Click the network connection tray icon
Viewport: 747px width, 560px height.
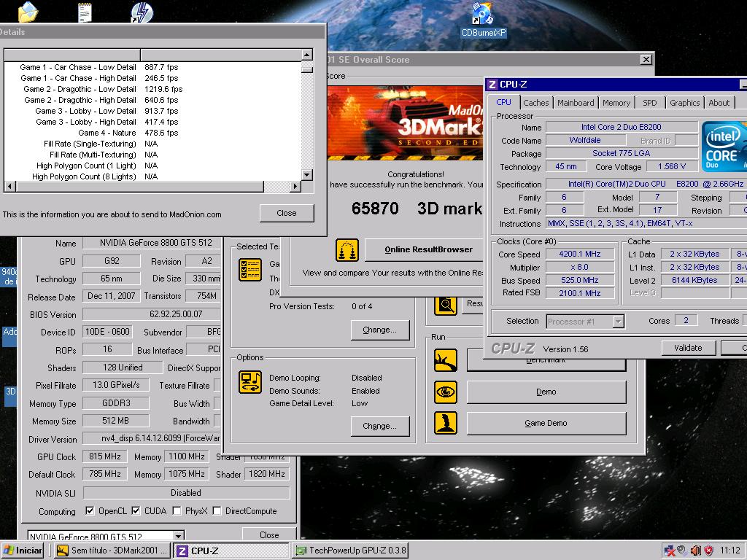click(670, 551)
